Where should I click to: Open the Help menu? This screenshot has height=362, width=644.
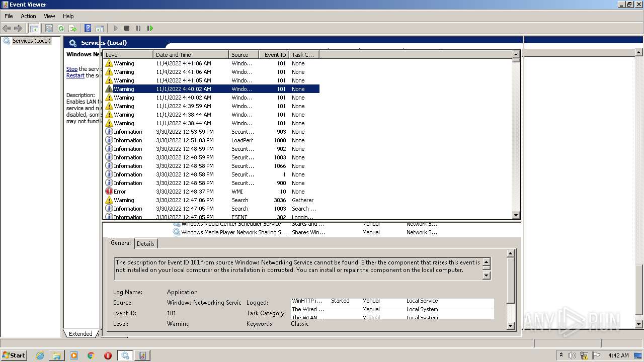(68, 16)
